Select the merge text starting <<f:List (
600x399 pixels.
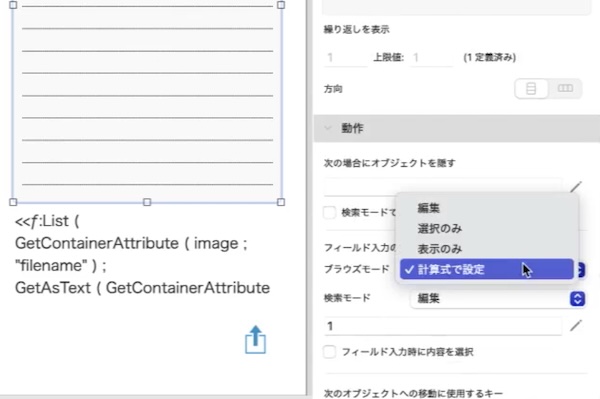(142, 254)
